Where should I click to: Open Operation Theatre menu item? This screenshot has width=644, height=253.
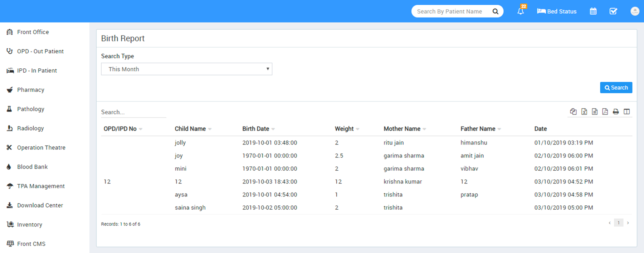(x=41, y=147)
